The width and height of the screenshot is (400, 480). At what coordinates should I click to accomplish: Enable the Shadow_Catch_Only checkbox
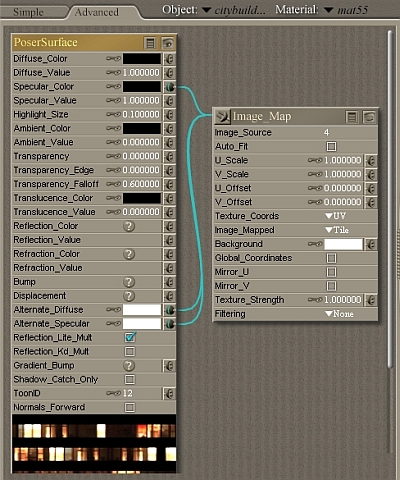point(130,380)
